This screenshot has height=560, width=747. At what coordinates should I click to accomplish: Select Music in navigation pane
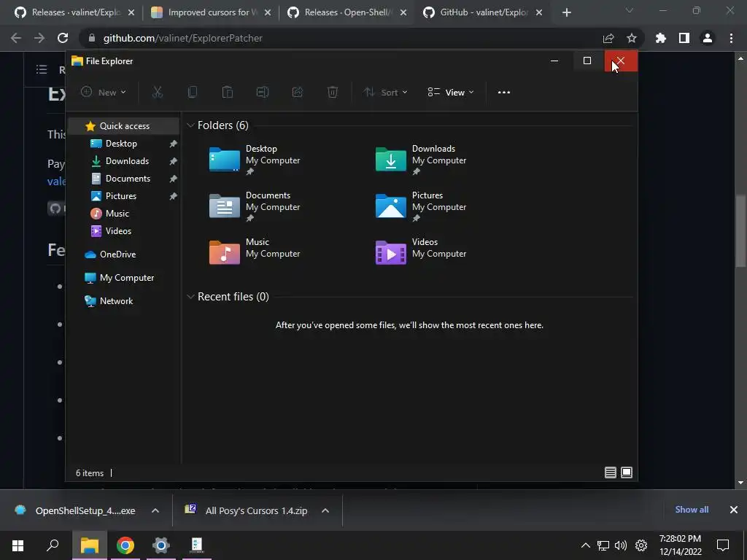[x=123, y=214]
